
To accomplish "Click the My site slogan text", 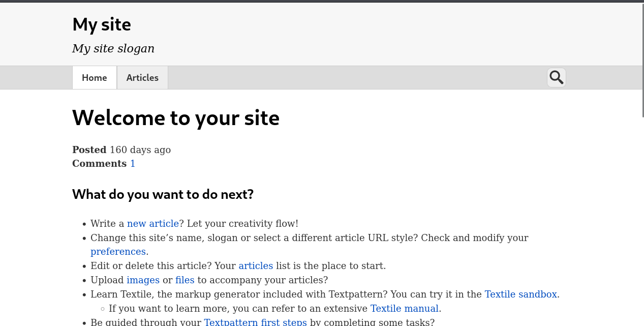I will click(113, 49).
